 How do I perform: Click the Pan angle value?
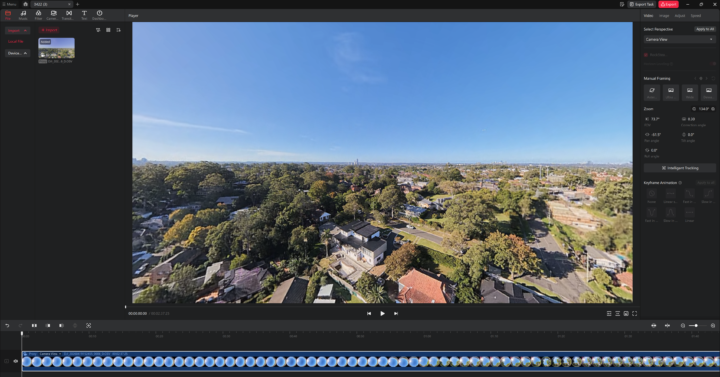(656, 135)
